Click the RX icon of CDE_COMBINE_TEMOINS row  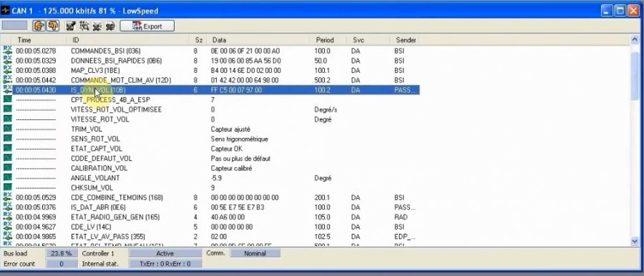point(7,197)
